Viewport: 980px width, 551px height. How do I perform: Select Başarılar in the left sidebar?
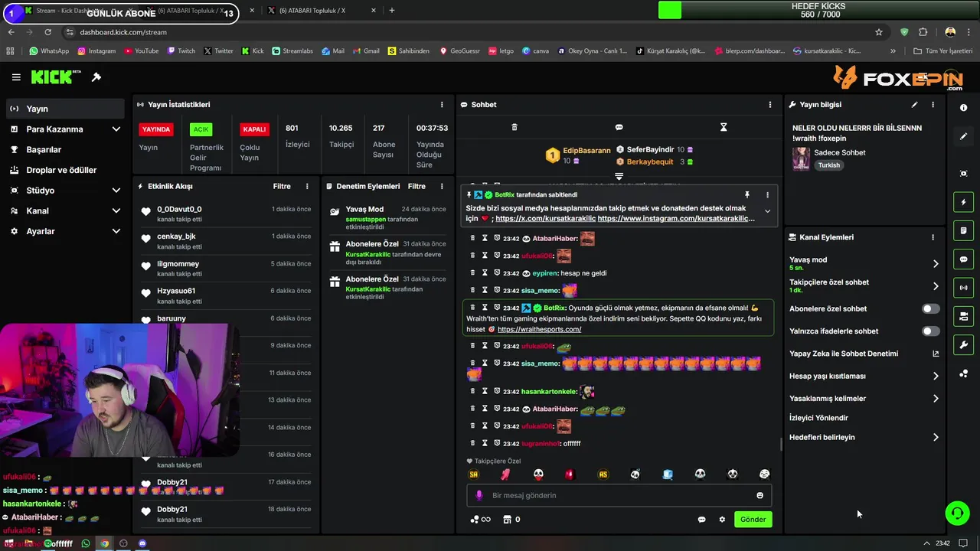point(65,149)
